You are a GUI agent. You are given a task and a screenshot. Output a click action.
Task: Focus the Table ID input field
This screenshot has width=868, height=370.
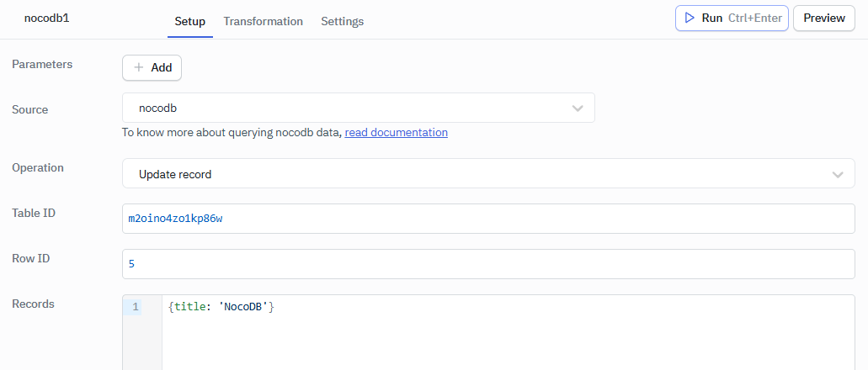click(x=488, y=219)
